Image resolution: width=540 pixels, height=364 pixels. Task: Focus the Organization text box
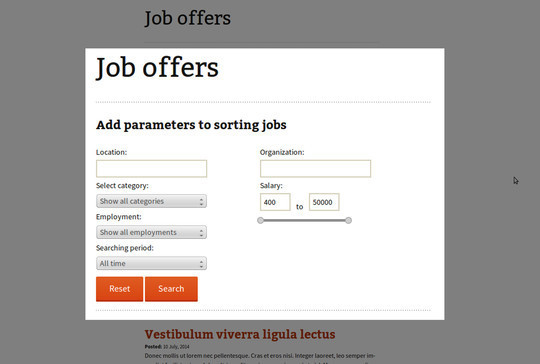coord(315,168)
